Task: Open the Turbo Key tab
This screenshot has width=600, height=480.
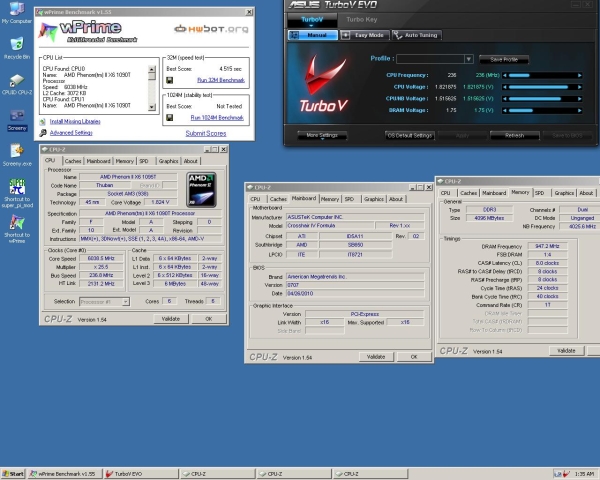Action: (x=362, y=20)
